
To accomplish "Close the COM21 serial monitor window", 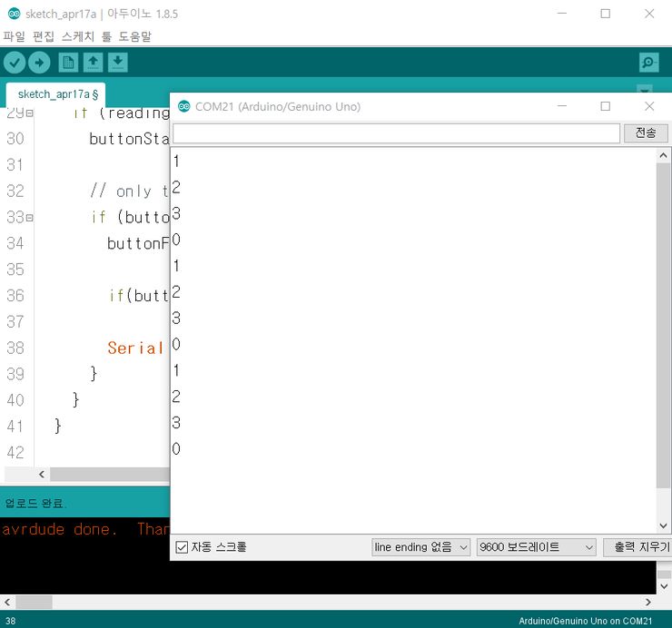I will [649, 106].
